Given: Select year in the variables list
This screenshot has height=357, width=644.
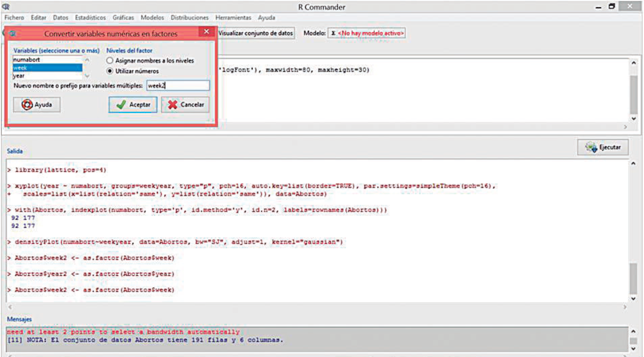Looking at the screenshot, I should point(47,76).
